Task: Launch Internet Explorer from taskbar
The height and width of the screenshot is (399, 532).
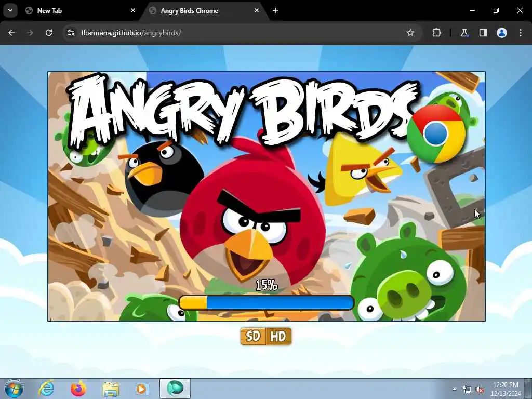Action: [46, 389]
